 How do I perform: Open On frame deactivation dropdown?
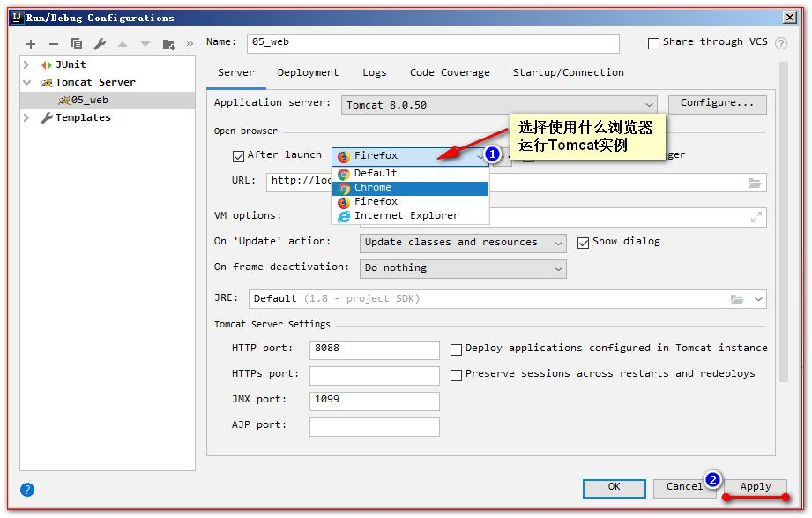(x=463, y=268)
